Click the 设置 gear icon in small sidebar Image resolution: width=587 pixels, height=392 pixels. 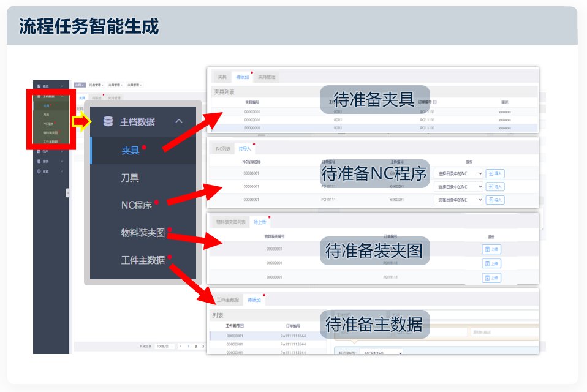39,171
